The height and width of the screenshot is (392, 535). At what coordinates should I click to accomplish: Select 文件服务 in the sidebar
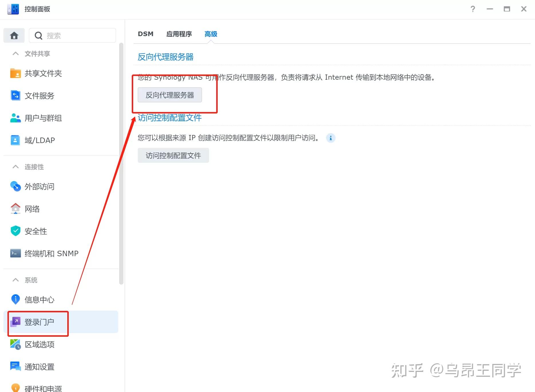[39, 96]
